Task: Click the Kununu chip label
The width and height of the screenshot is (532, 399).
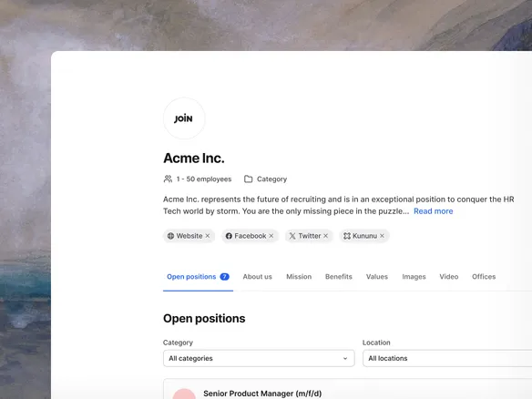Action: coord(364,236)
